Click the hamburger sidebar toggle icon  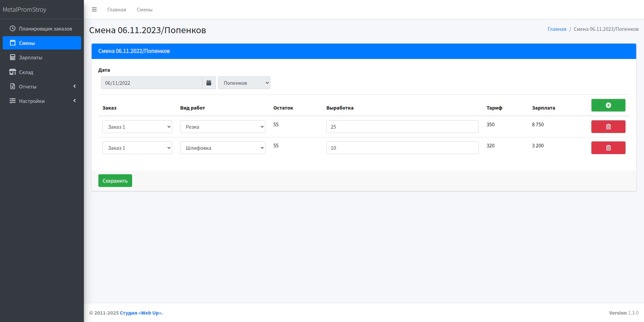[94, 9]
